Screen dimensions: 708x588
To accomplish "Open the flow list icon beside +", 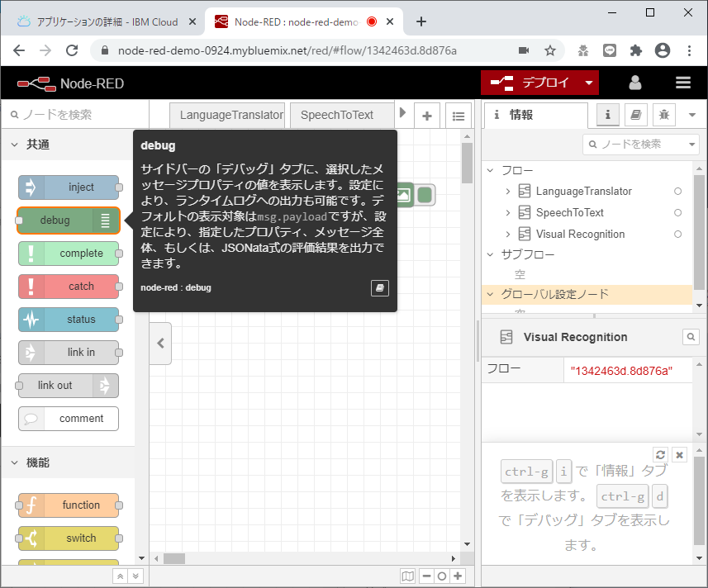I will (459, 116).
